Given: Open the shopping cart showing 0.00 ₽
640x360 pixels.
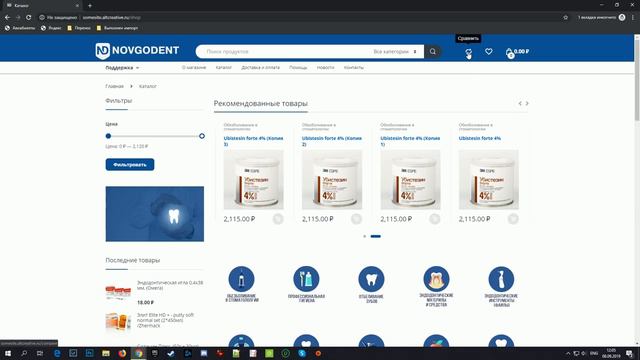Looking at the screenshot, I should [517, 52].
